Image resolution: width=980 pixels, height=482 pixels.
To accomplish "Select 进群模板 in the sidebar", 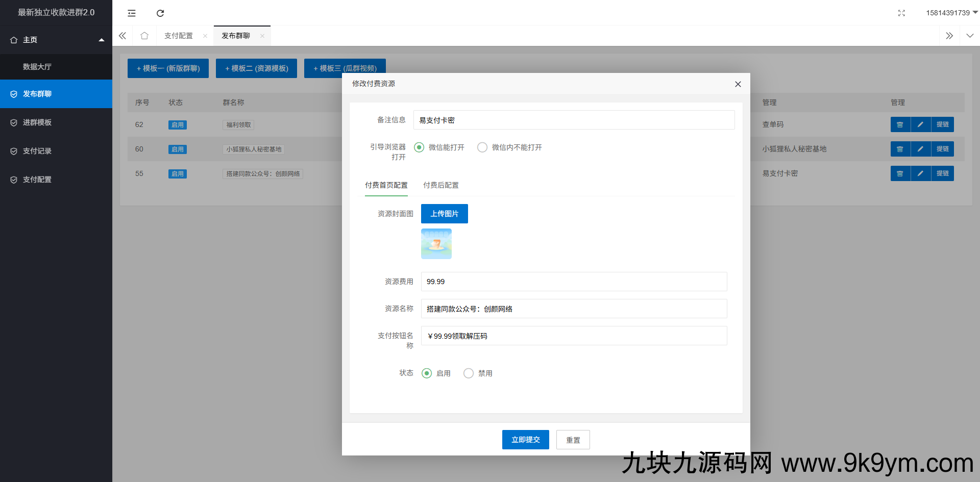I will coord(36,122).
